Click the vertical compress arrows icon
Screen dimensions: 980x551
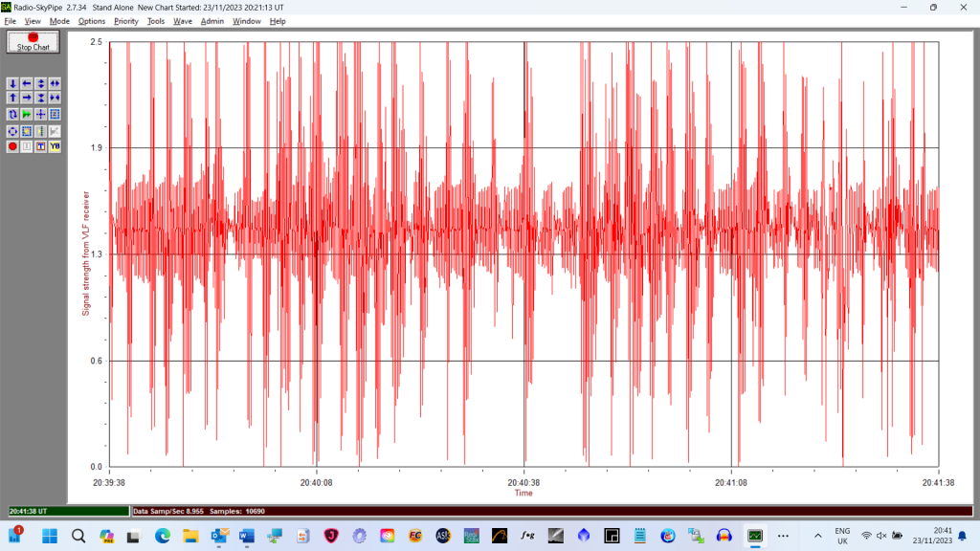[x=40, y=98]
